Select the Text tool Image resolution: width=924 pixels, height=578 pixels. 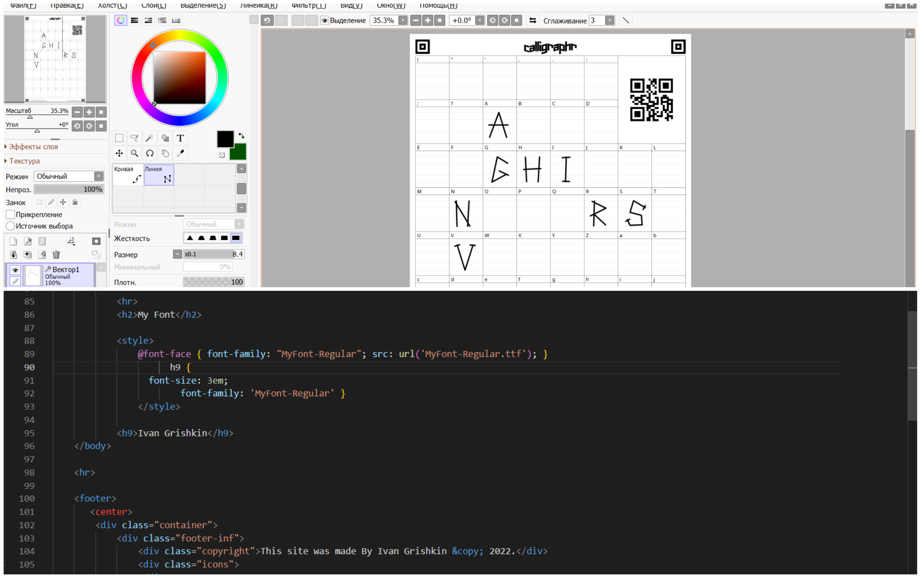[180, 138]
